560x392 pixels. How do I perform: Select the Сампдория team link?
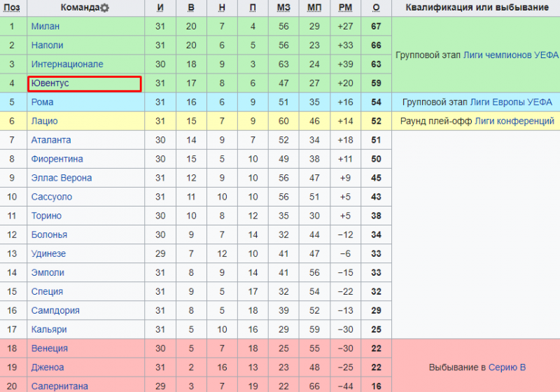click(55, 311)
